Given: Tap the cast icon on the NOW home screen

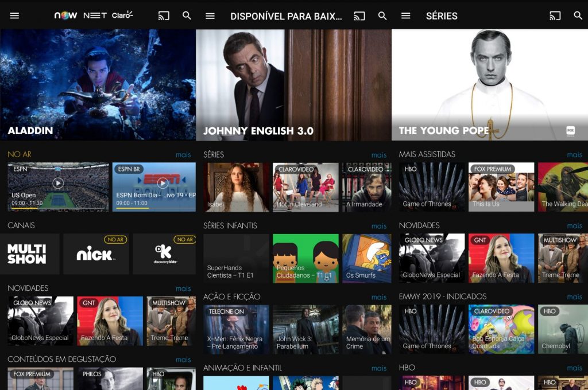Looking at the screenshot, I should coord(164,15).
